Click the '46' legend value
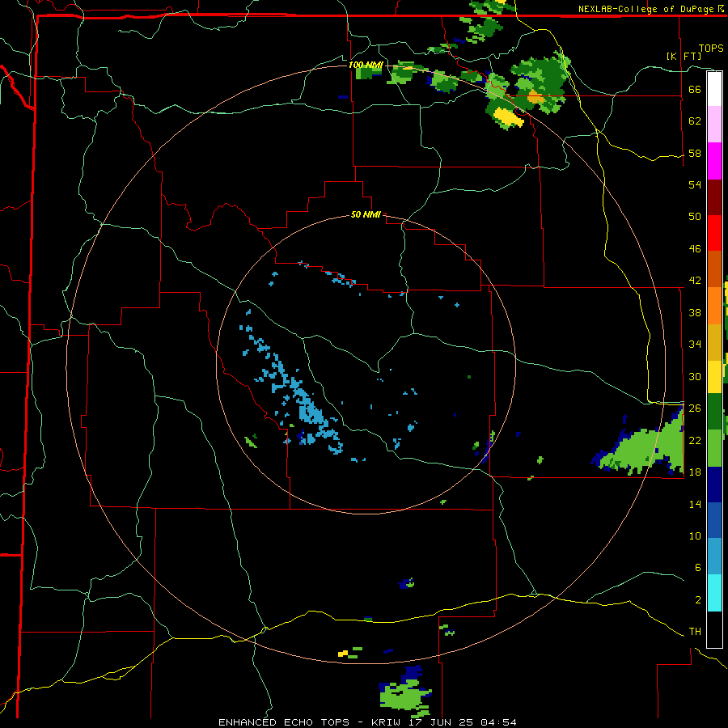Image resolution: width=728 pixels, height=728 pixels. 695,249
